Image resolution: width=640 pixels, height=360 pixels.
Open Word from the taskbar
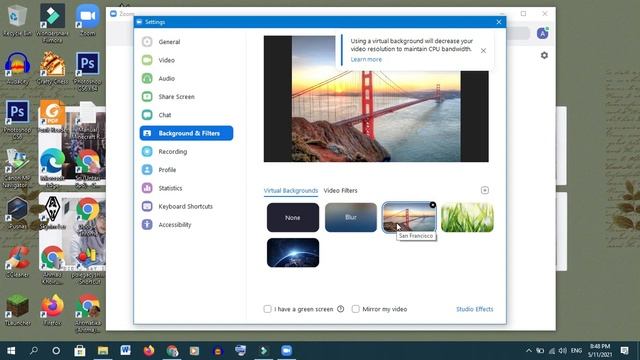click(126, 351)
